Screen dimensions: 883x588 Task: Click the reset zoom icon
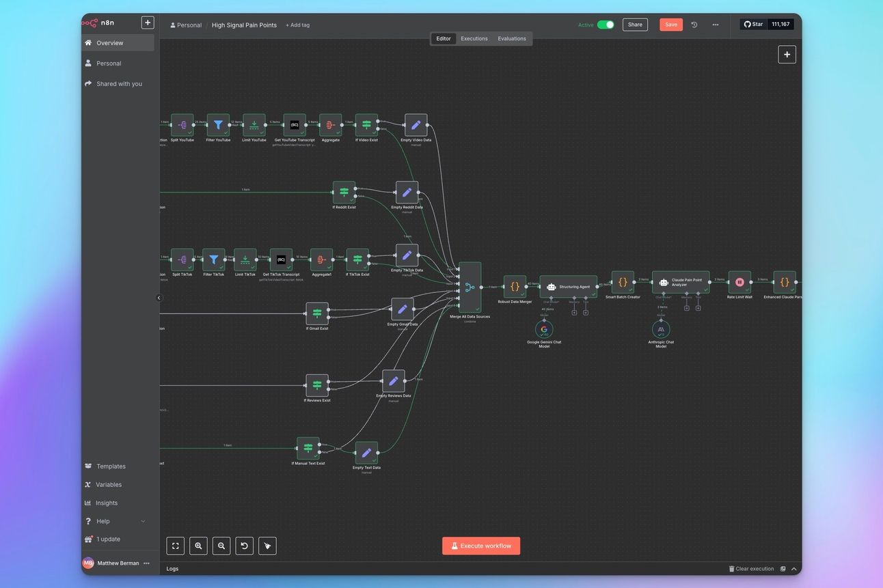(245, 546)
